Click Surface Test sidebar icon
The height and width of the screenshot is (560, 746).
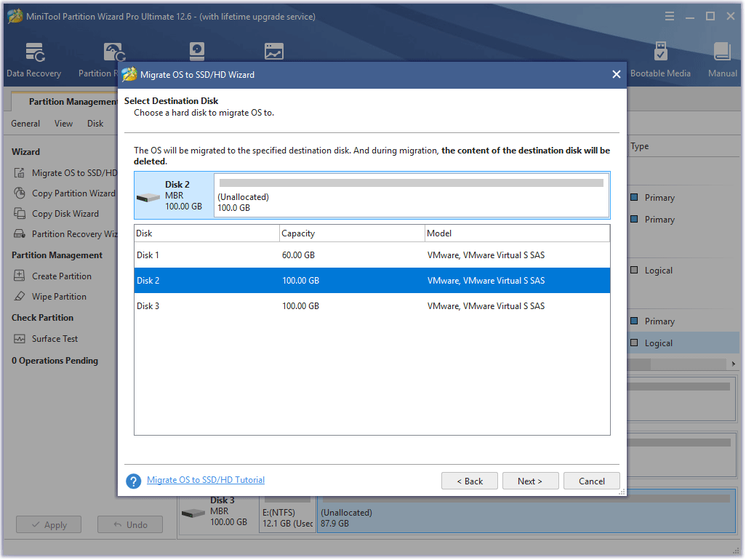[20, 339]
